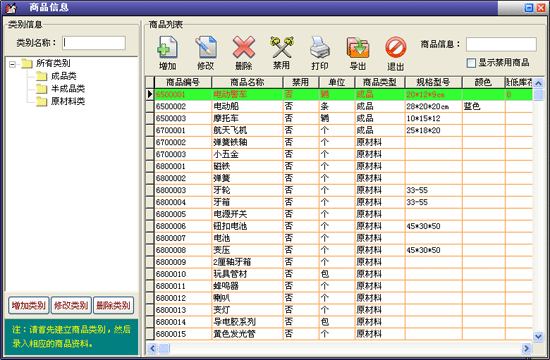Select the 半成品类 folder icon
550x360 pixels.
point(41,89)
